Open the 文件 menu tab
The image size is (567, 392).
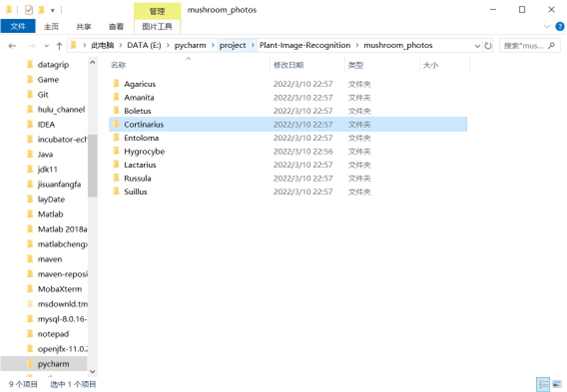pyautogui.click(x=18, y=26)
